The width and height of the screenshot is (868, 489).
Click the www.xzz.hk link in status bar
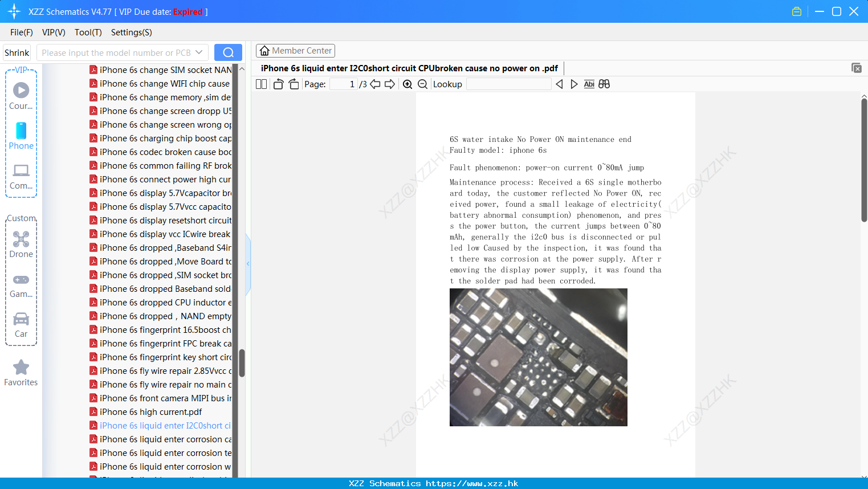472,483
